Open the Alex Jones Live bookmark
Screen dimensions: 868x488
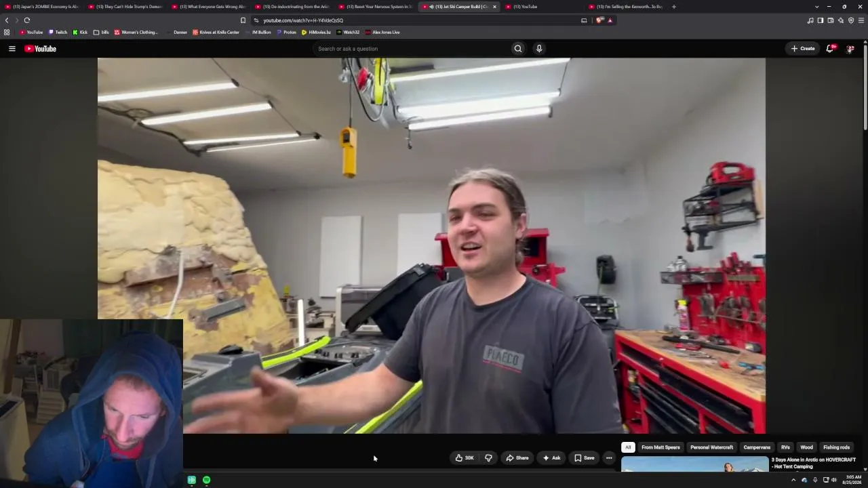382,33
